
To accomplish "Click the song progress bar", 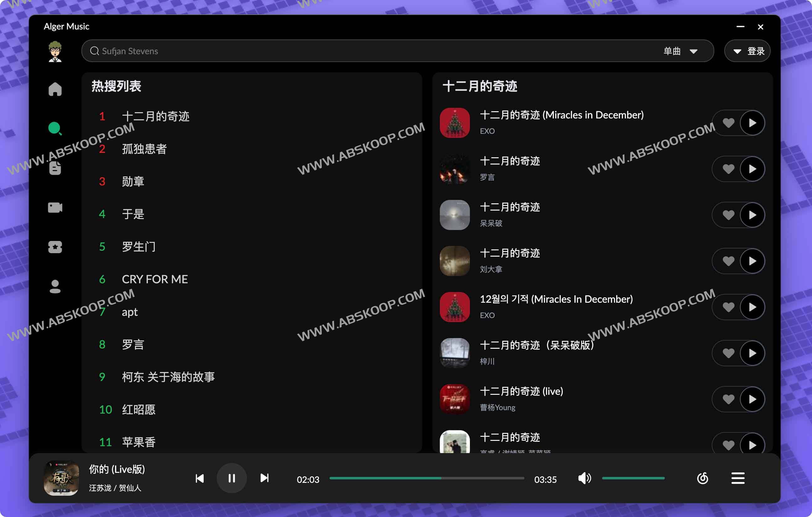I will [427, 478].
